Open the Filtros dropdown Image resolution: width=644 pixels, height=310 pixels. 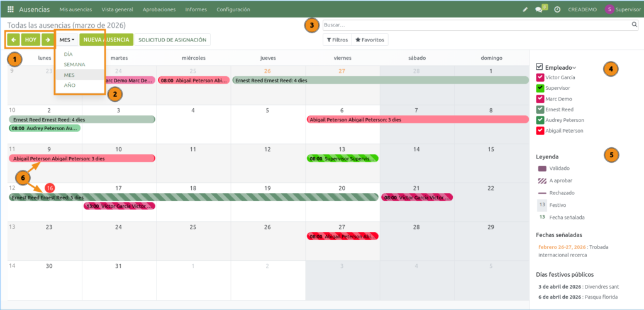337,40
